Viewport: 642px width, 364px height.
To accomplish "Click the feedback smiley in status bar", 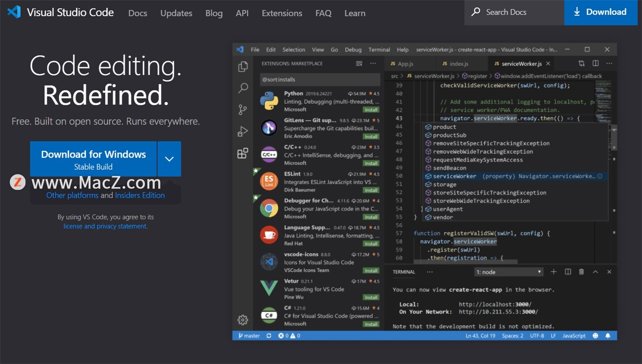I will coord(595,335).
